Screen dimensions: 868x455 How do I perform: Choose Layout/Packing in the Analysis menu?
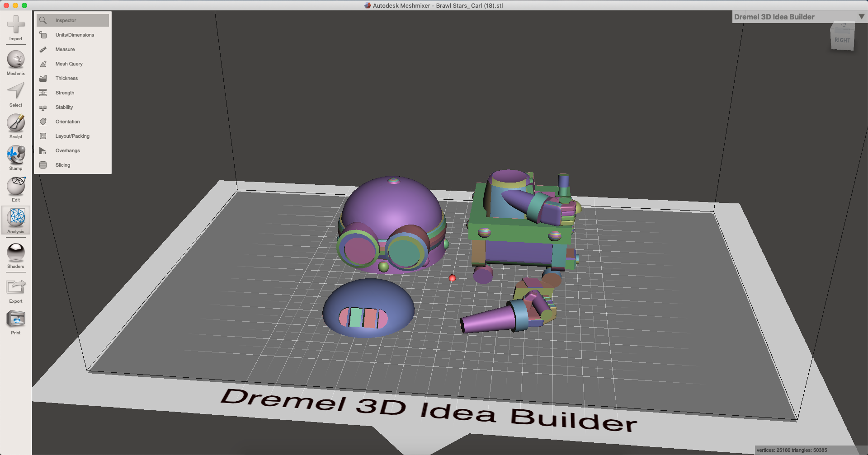[x=73, y=136]
